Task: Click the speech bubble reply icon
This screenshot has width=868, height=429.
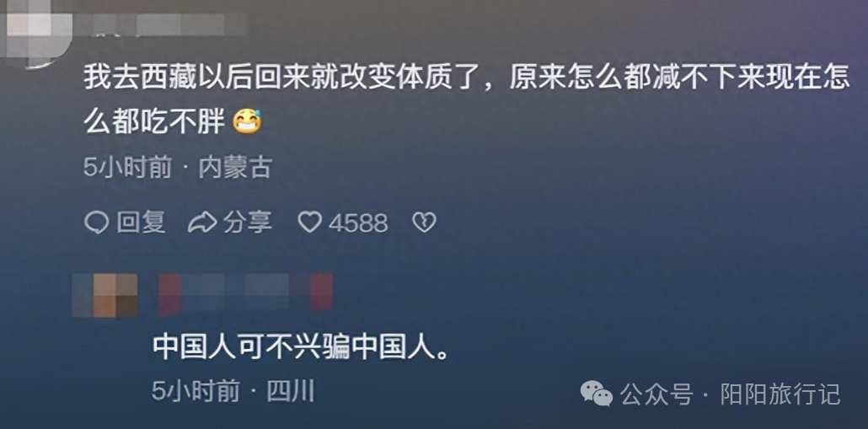Action: click(x=96, y=223)
